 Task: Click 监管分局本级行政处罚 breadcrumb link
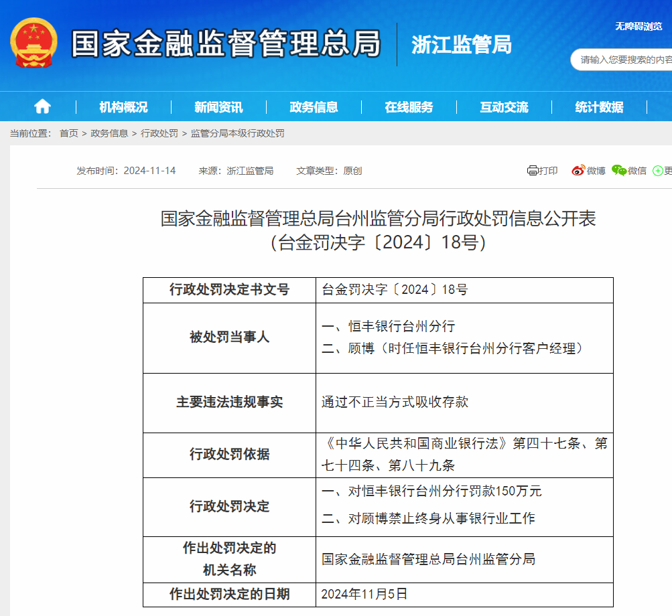pos(237,133)
